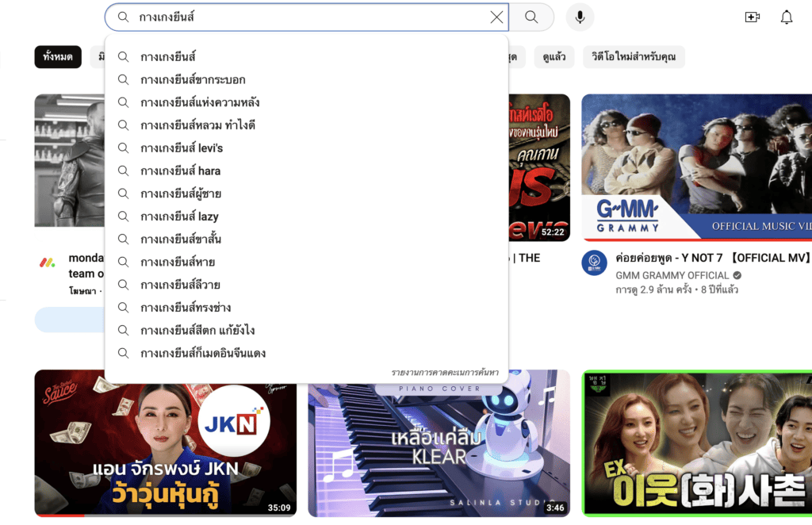Click search icon beside กางเกงยีนส์หาย suggestion

[x=123, y=262]
